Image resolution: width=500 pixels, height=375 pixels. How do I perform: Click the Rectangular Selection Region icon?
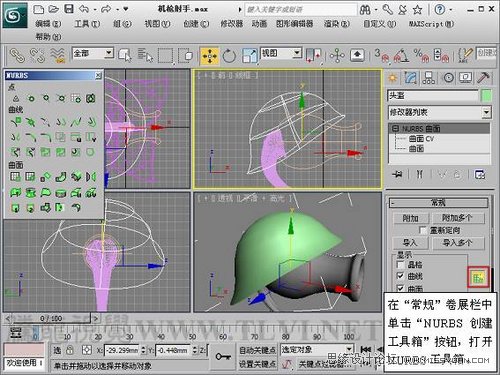tap(165, 55)
